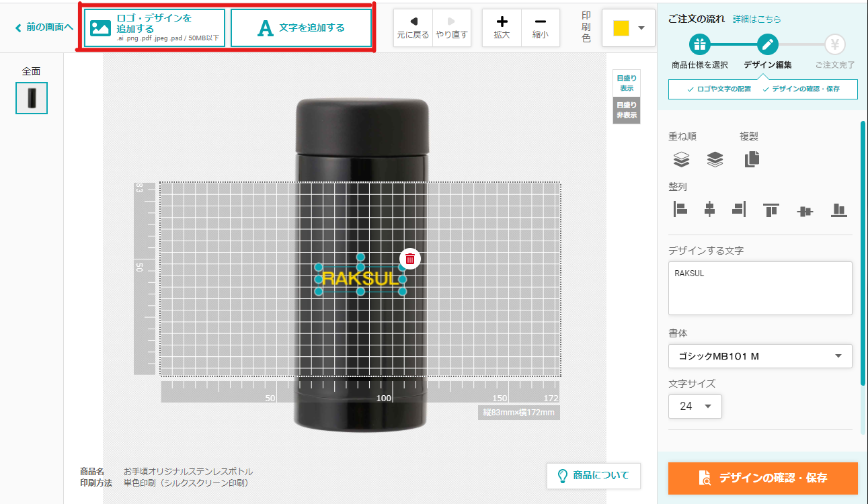
Task: Open the 印刷色 print color dropdown
Action: pos(641,28)
